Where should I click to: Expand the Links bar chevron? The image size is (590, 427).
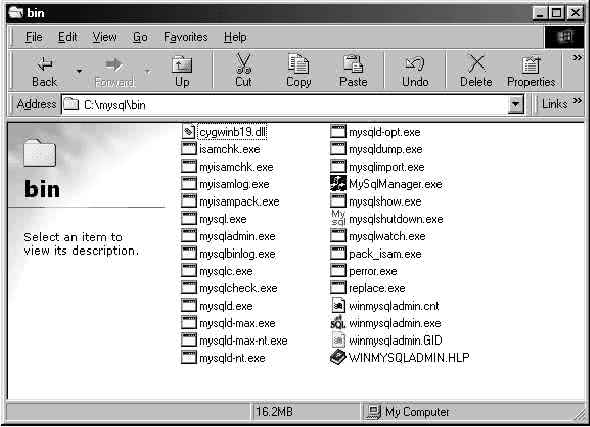coord(577,100)
